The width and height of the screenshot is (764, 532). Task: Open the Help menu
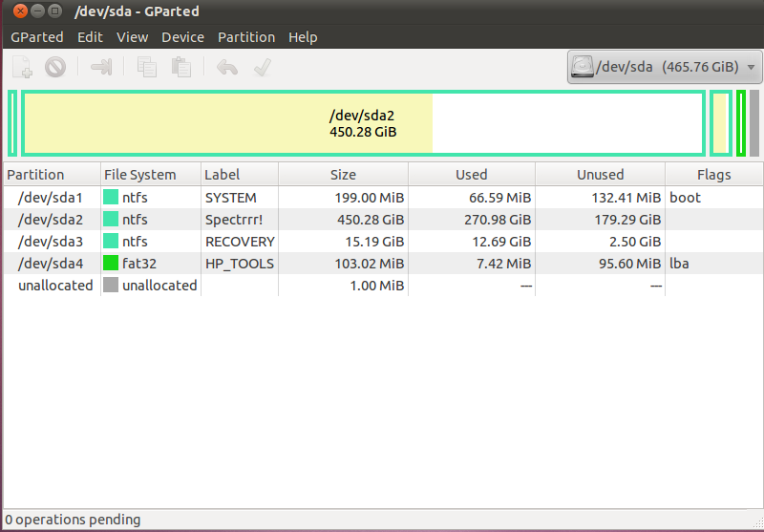[303, 37]
